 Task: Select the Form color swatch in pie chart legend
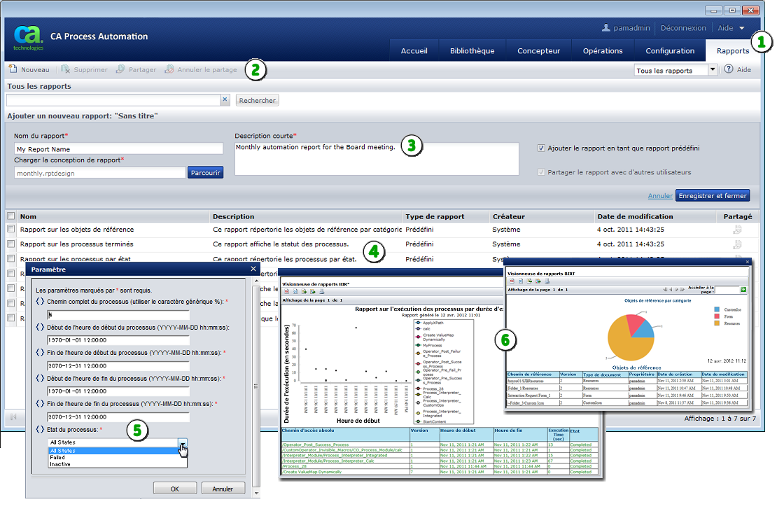tap(715, 316)
